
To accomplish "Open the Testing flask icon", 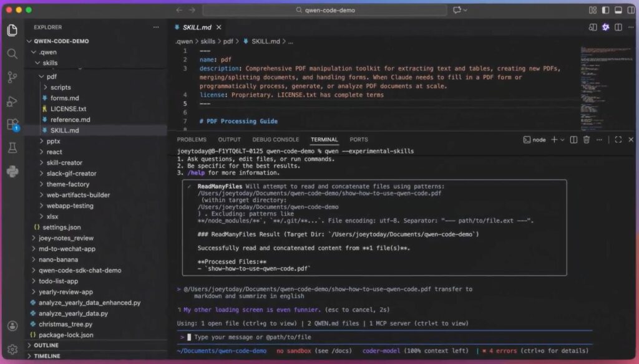I will click(x=12, y=148).
